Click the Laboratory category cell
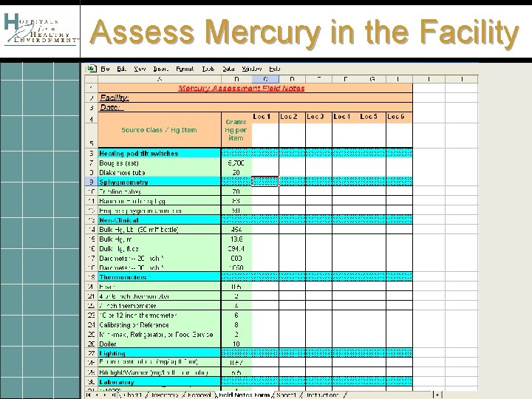Image resolution: width=532 pixels, height=399 pixels. [x=160, y=382]
